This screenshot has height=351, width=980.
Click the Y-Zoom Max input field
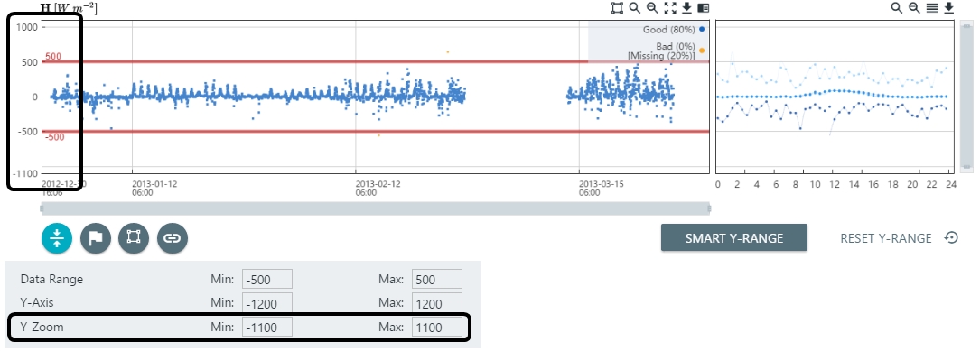click(437, 327)
